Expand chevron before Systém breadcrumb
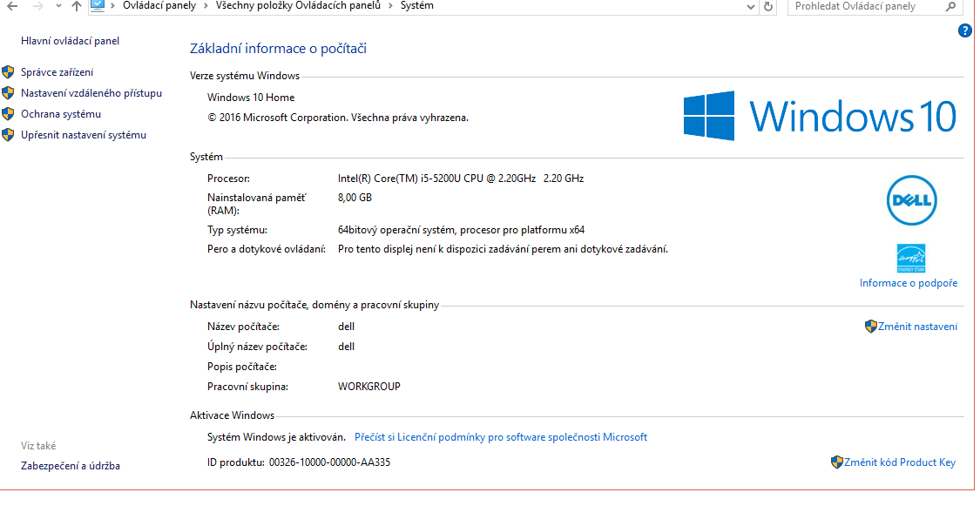The height and width of the screenshot is (526, 980). (x=390, y=6)
